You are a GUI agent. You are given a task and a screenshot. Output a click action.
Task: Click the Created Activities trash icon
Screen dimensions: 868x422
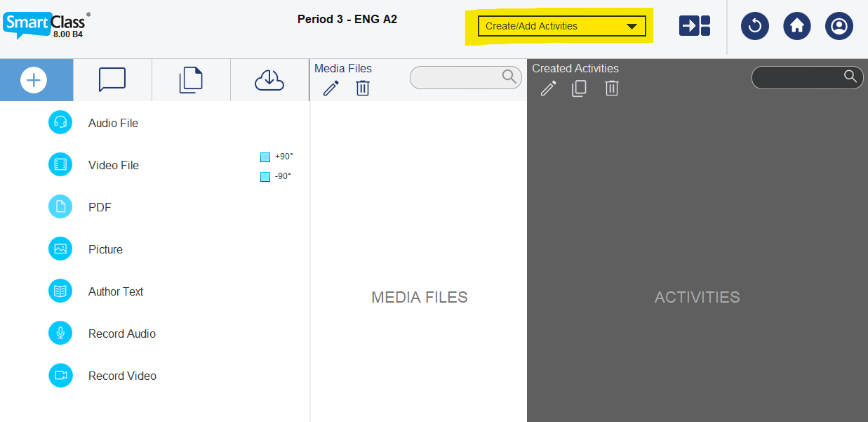click(x=612, y=88)
